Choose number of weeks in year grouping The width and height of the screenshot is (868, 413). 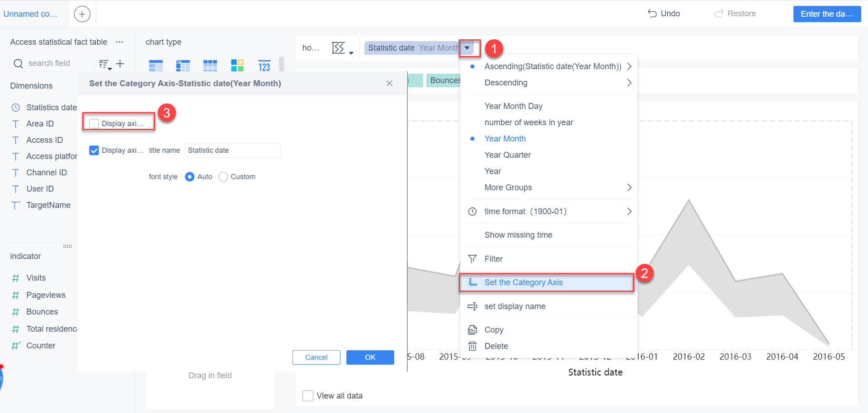pos(529,122)
